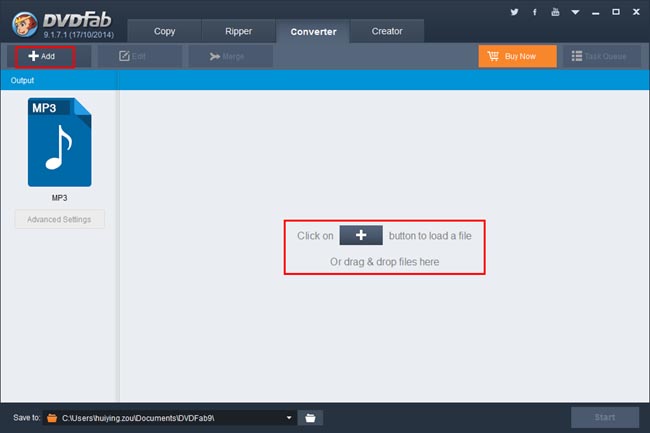Open the Buy Now cart button
Screen dimensions: 650x433
coord(517,56)
